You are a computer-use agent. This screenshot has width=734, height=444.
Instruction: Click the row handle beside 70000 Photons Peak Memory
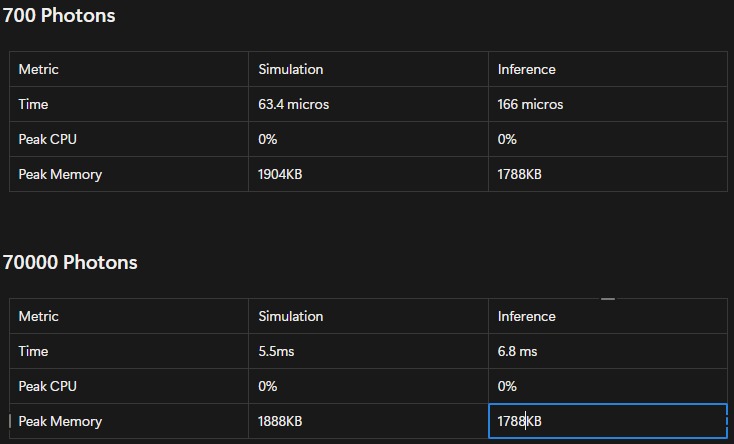tap(10, 421)
